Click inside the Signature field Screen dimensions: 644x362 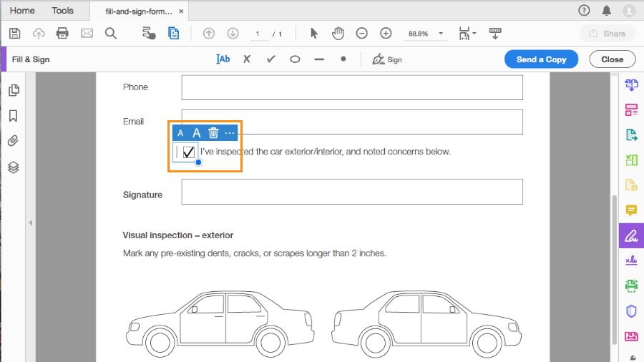click(x=351, y=192)
